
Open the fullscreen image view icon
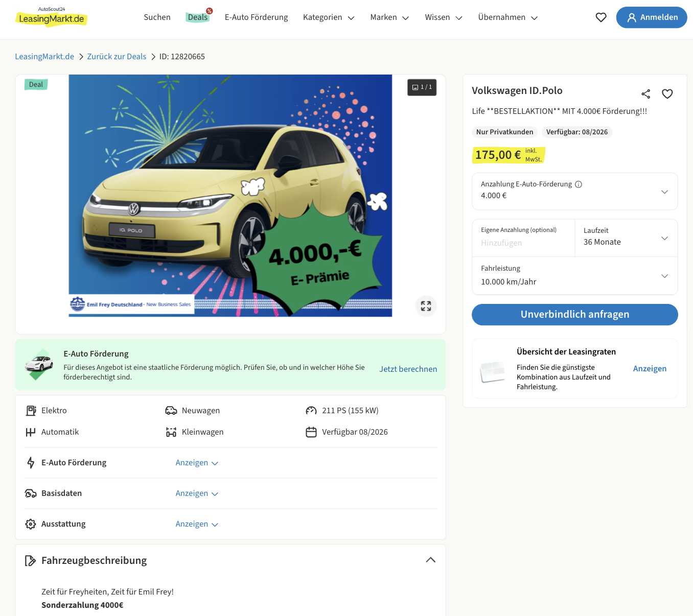[426, 306]
